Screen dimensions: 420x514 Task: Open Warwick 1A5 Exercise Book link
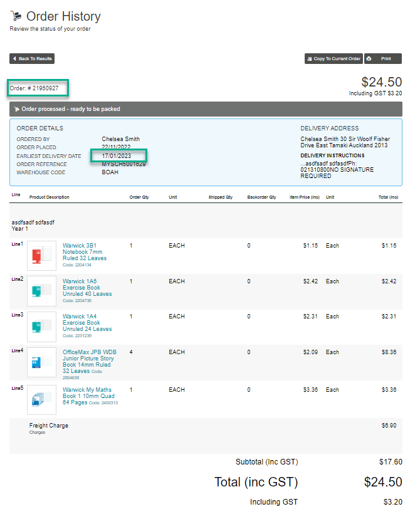(87, 288)
